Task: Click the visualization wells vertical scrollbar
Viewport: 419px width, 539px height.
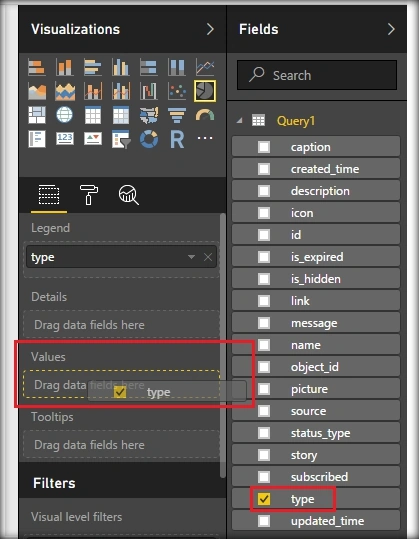Action: 223,345
